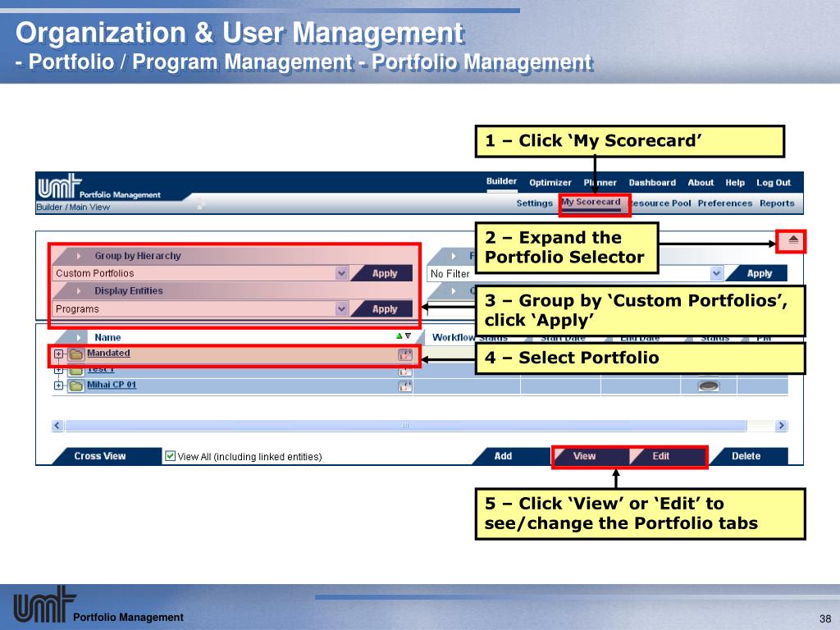Screen dimensions: 840x630
Task: Switch to the Builder tab
Action: click(501, 181)
